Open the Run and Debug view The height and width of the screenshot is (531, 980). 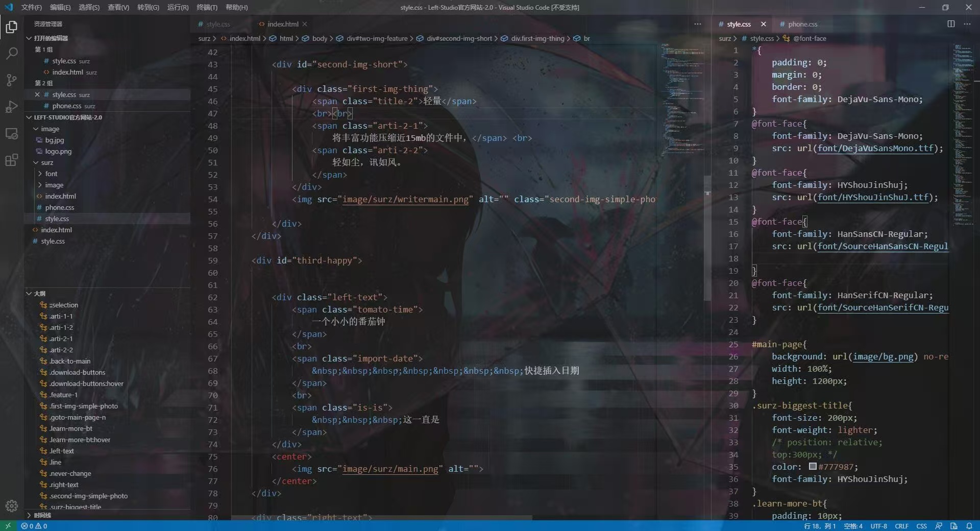pyautogui.click(x=12, y=106)
